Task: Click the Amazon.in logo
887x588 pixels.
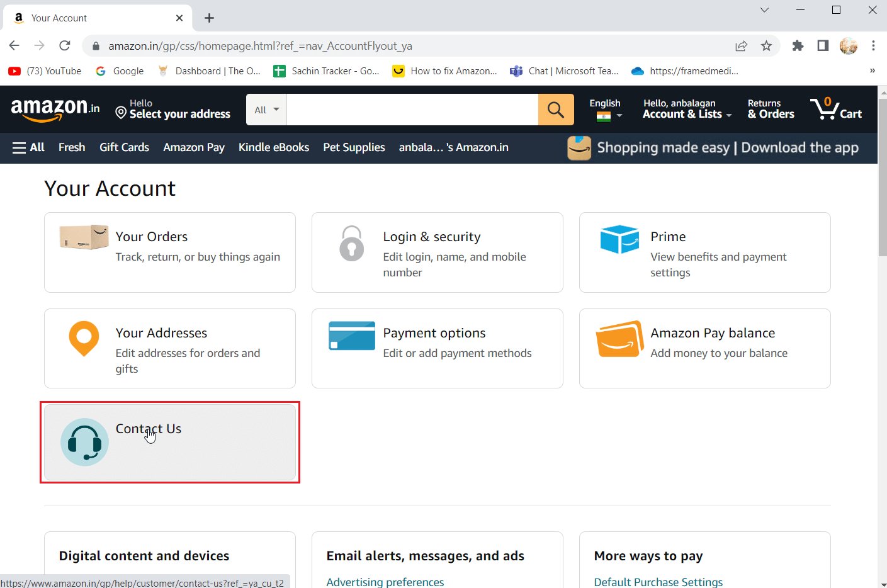Action: click(55, 110)
